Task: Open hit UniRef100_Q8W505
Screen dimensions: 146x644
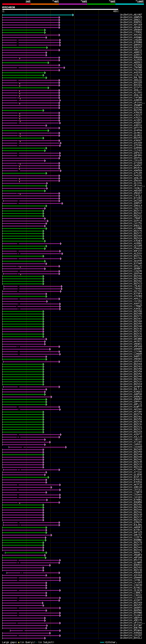Action: click(x=131, y=17)
